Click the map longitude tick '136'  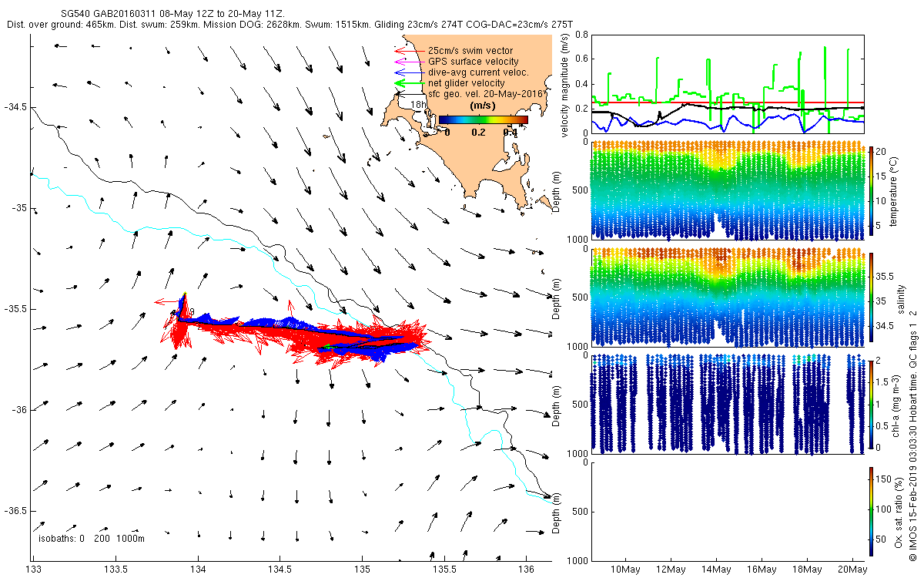(526, 570)
